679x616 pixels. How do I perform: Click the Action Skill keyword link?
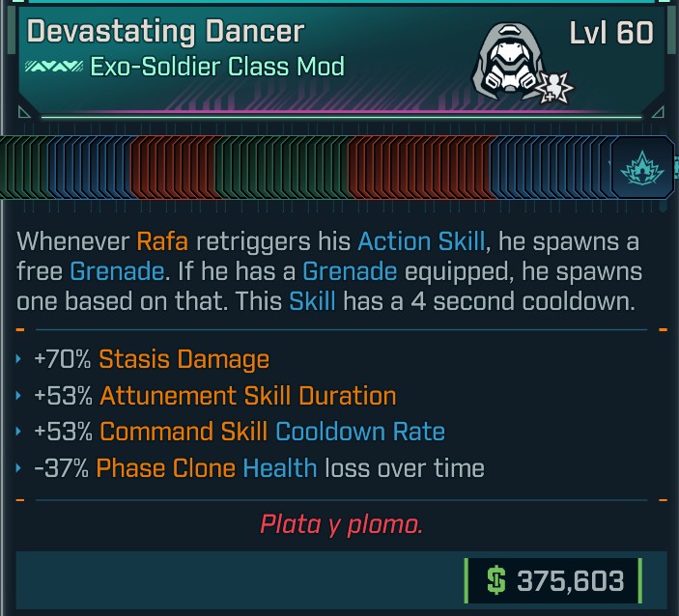pos(421,241)
